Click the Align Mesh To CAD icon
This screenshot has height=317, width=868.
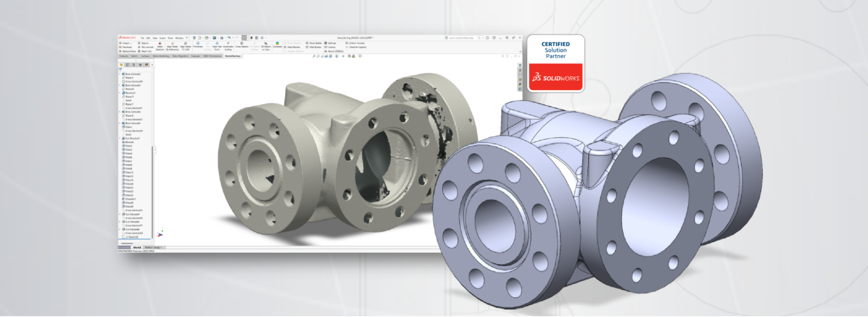click(185, 43)
